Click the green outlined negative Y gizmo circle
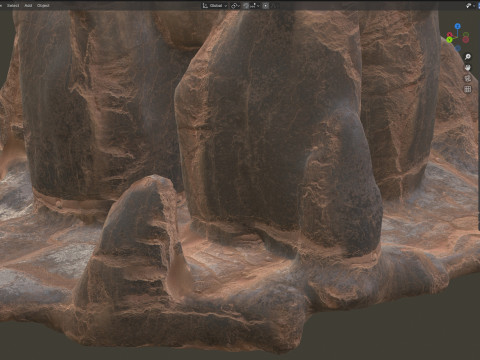Viewport: 480px width, 360px height. [x=466, y=35]
